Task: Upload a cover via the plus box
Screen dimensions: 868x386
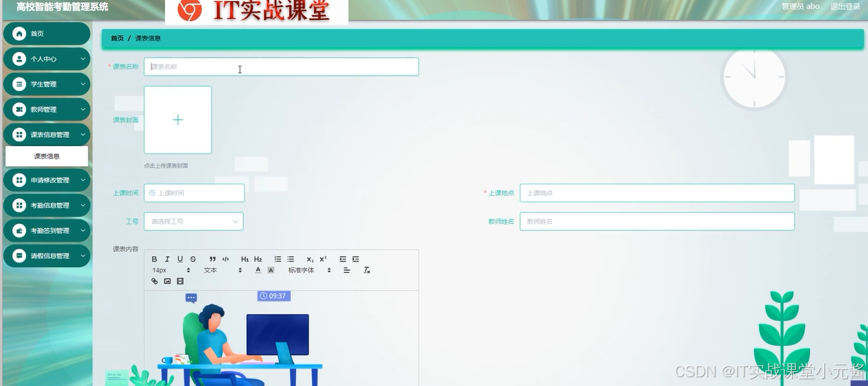Action: [178, 120]
